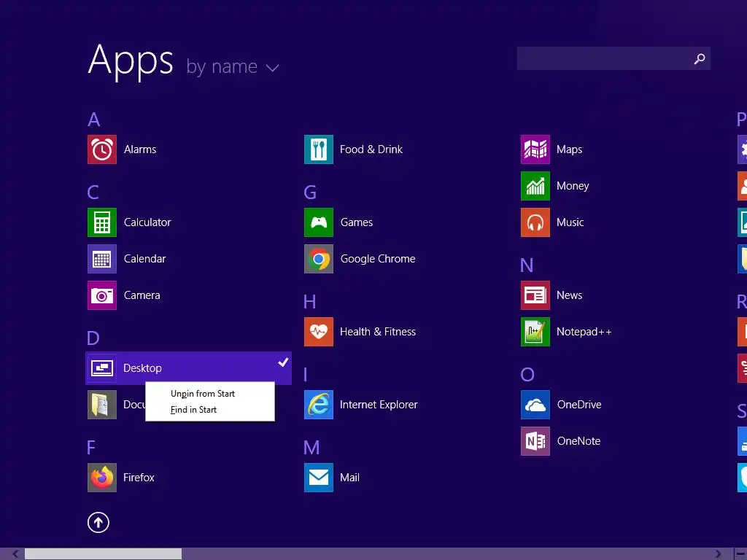Launch the OneDrive cloud icon
747x560 pixels.
[535, 405]
